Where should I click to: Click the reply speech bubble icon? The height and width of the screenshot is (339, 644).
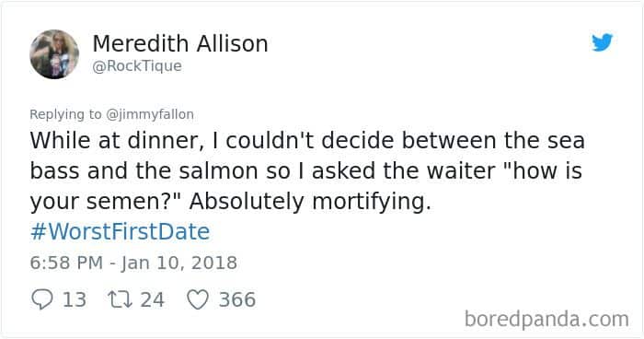[x=42, y=299]
